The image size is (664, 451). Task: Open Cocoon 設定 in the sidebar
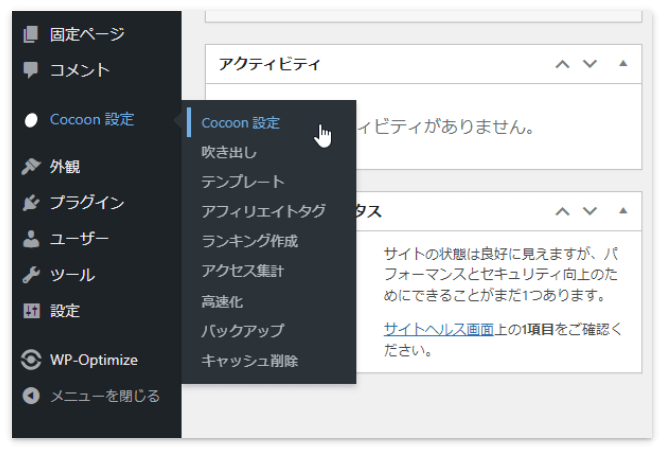tap(92, 119)
